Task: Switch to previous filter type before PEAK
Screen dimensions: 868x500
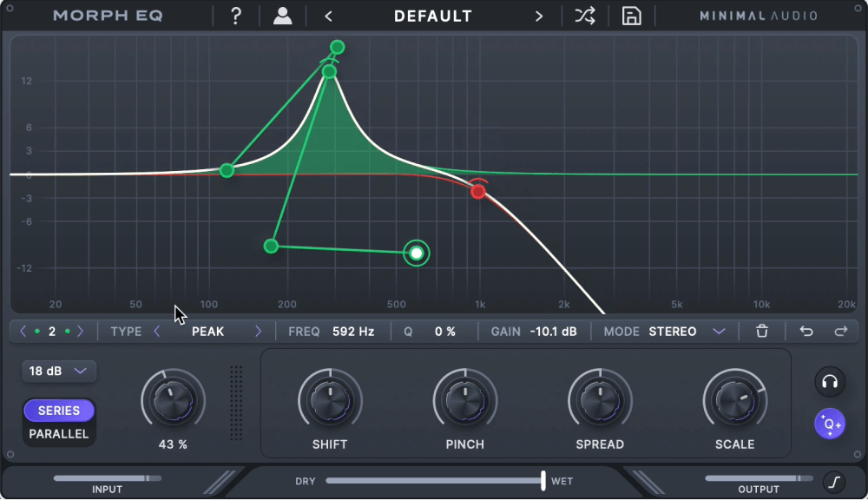Action: tap(156, 331)
